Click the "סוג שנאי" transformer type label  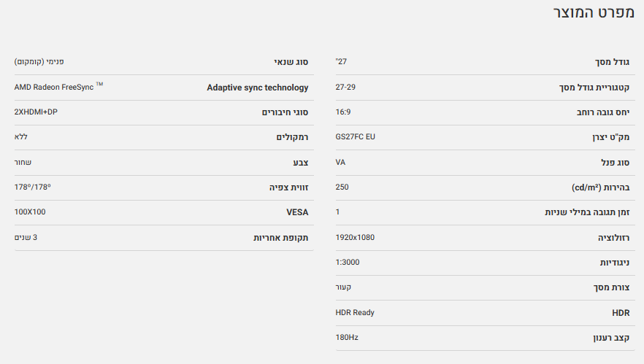tap(291, 63)
